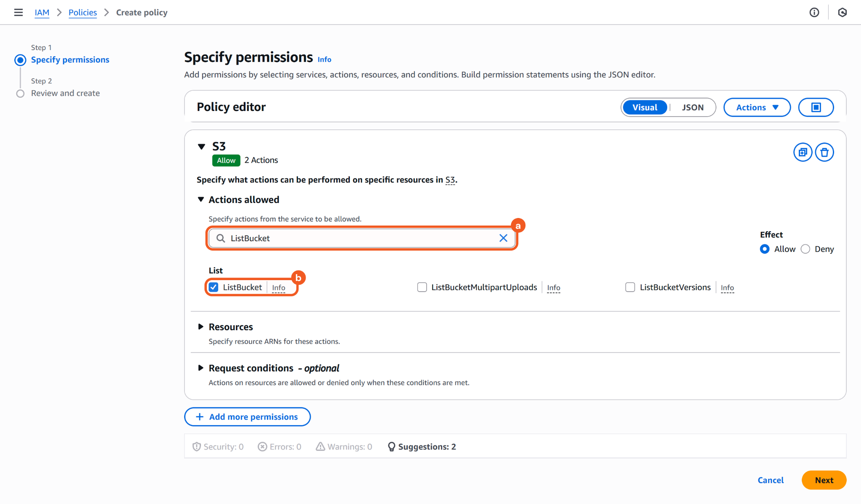
Task: Check the ListBucketVersions action
Action: click(630, 287)
